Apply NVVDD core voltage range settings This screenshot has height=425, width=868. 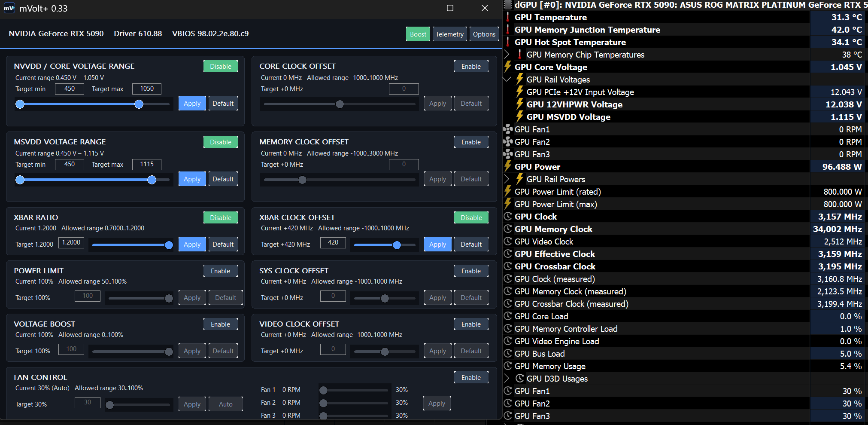(x=192, y=104)
